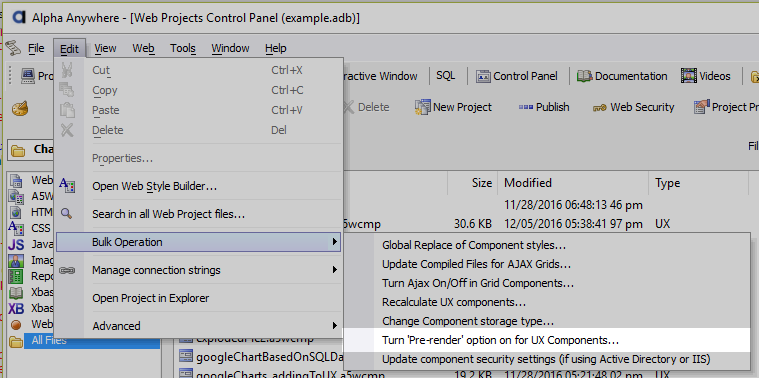Click the folder icon next to the project name
Viewport: 759px width, 378px height.
click(18, 151)
